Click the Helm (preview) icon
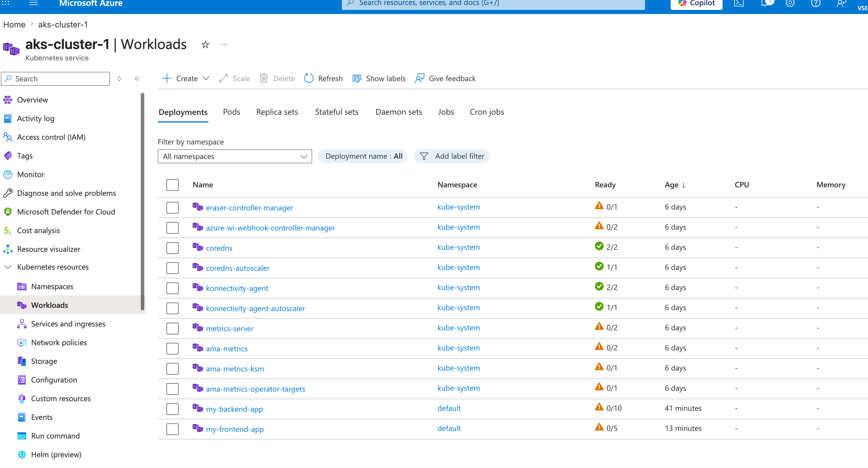The height and width of the screenshot is (468, 868). pyautogui.click(x=22, y=455)
